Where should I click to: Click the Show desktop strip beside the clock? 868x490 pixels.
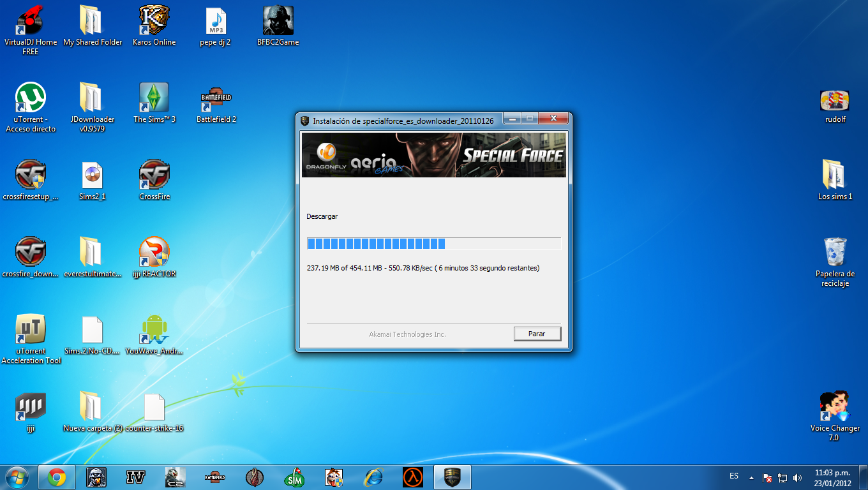click(x=863, y=477)
